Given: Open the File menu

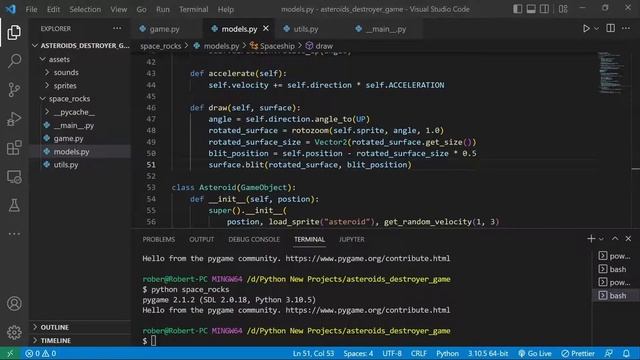Looking at the screenshot, I should tap(31, 9).
